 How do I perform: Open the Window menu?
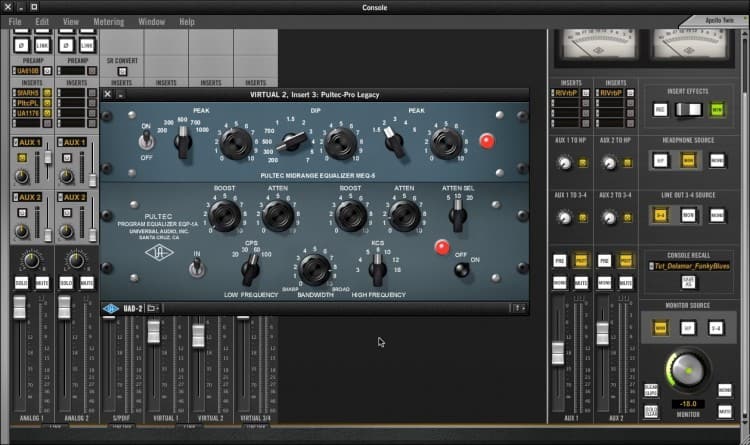coord(152,22)
